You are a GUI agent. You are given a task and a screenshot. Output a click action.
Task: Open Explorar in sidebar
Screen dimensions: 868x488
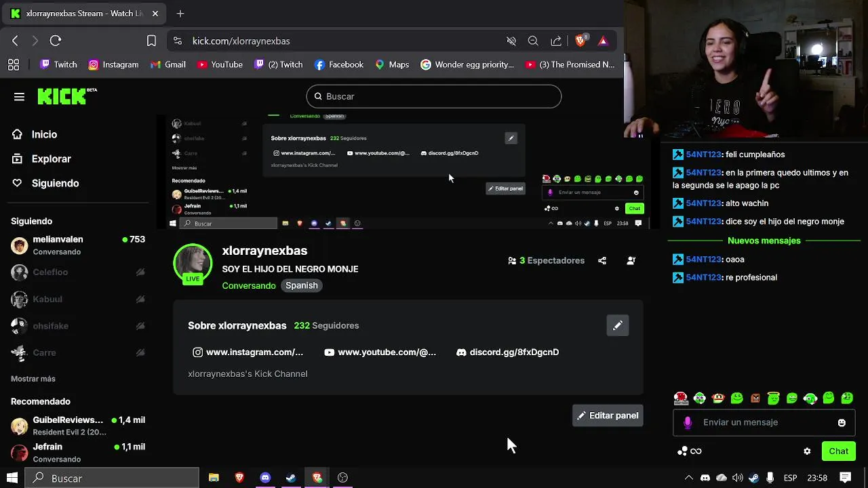click(41, 159)
